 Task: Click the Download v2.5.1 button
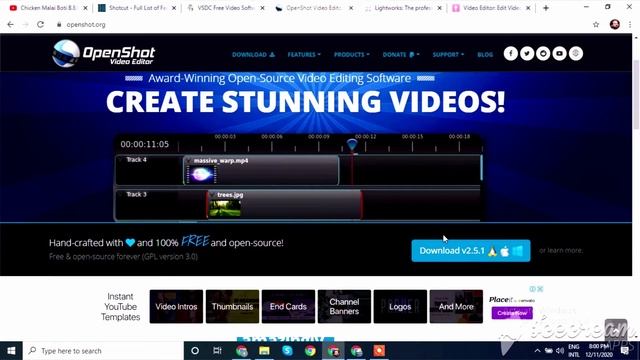tap(471, 251)
